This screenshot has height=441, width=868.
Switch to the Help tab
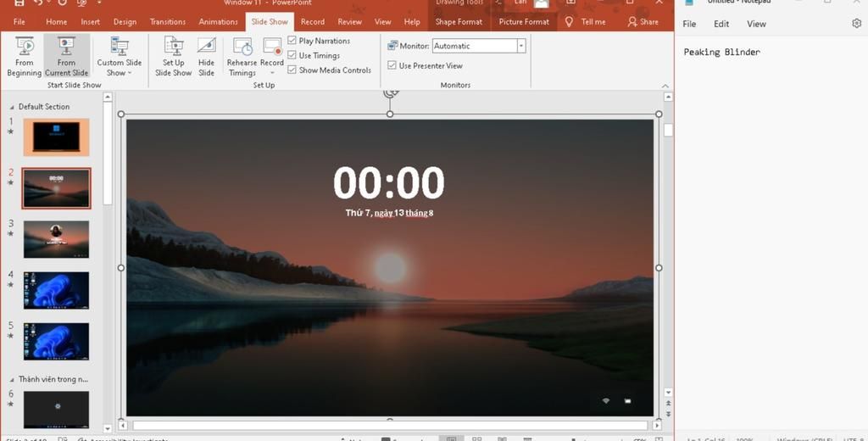[x=412, y=21]
